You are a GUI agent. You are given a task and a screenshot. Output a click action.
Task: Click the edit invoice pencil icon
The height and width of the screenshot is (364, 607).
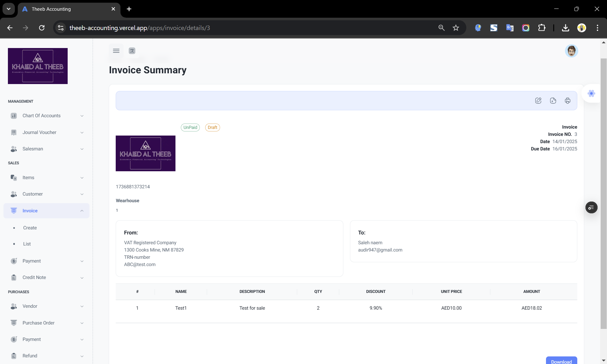538,101
